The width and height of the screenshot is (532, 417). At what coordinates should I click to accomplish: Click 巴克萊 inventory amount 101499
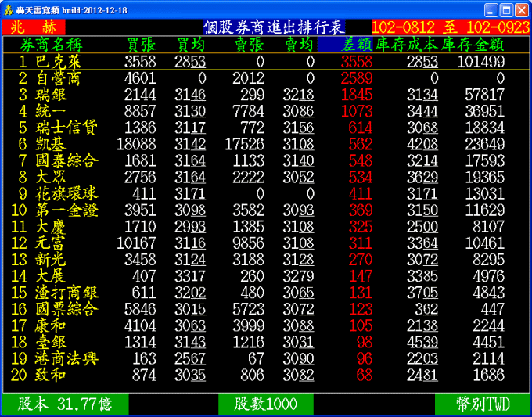pos(481,62)
